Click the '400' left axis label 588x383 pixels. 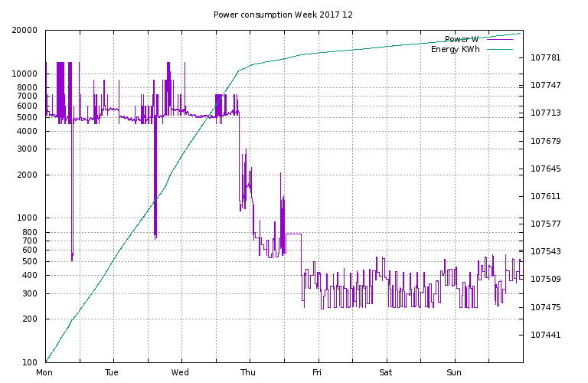click(x=30, y=275)
